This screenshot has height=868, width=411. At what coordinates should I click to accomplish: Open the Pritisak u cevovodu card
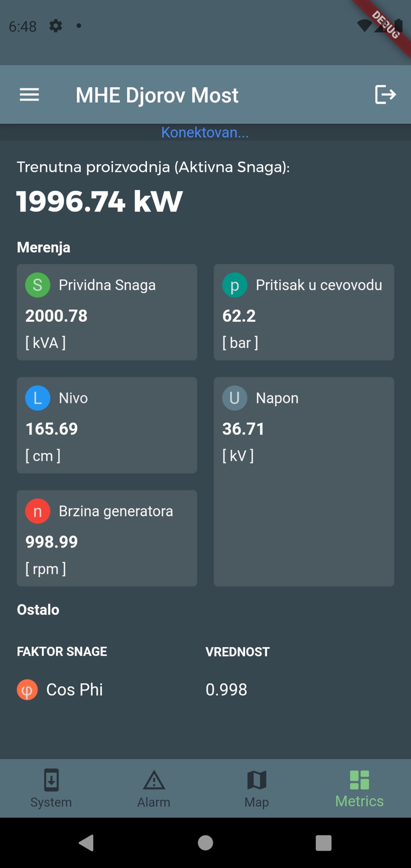point(304,312)
